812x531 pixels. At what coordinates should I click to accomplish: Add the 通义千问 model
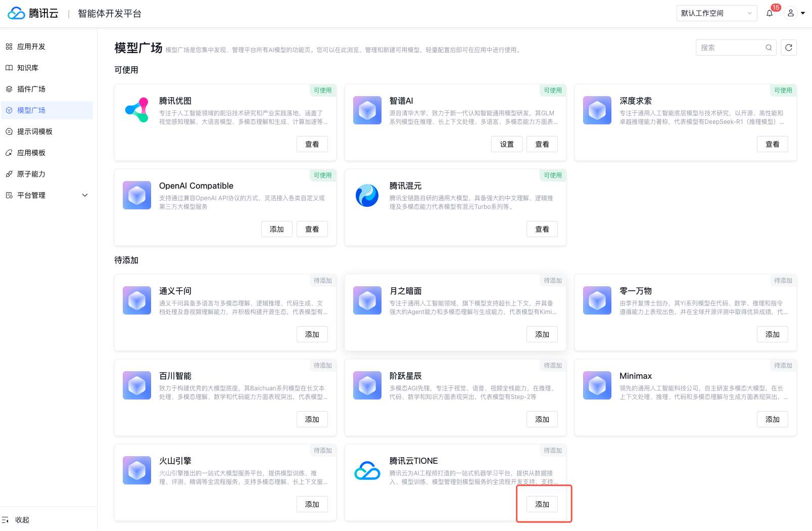(x=312, y=334)
